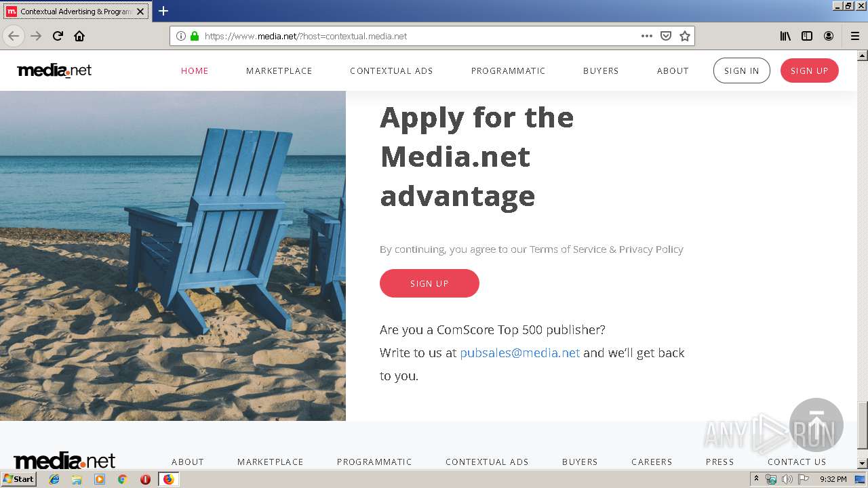The height and width of the screenshot is (488, 868).
Task: Restore down the Firefox window
Action: click(849, 5)
